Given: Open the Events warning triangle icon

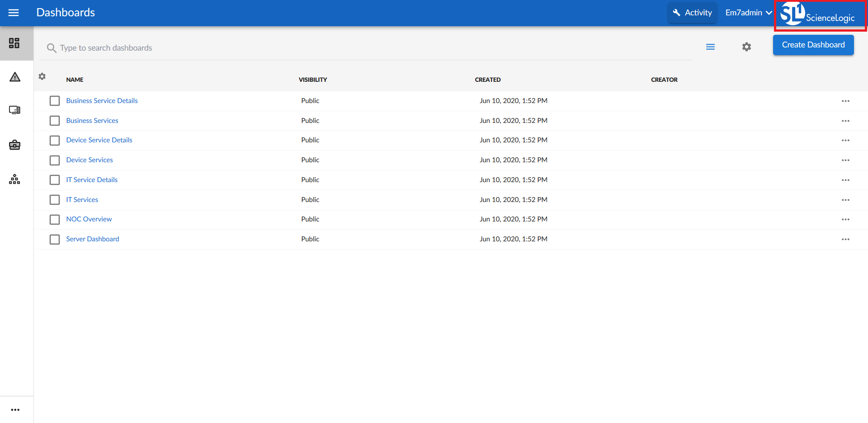Looking at the screenshot, I should pos(15,77).
